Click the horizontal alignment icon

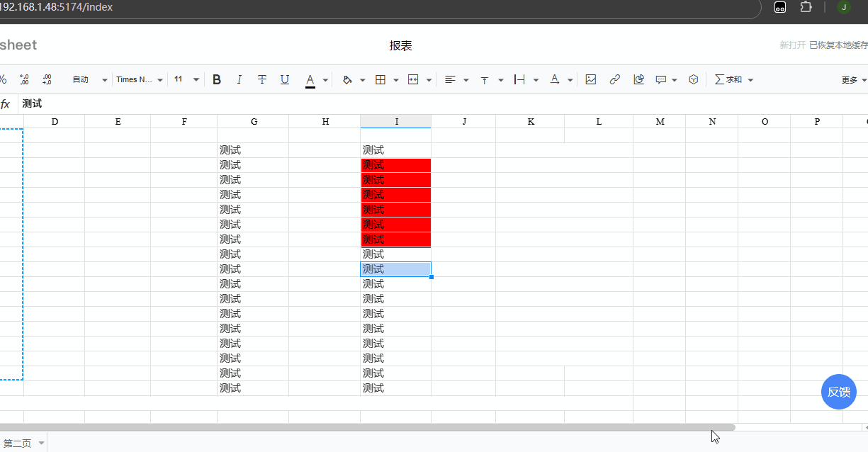450,80
